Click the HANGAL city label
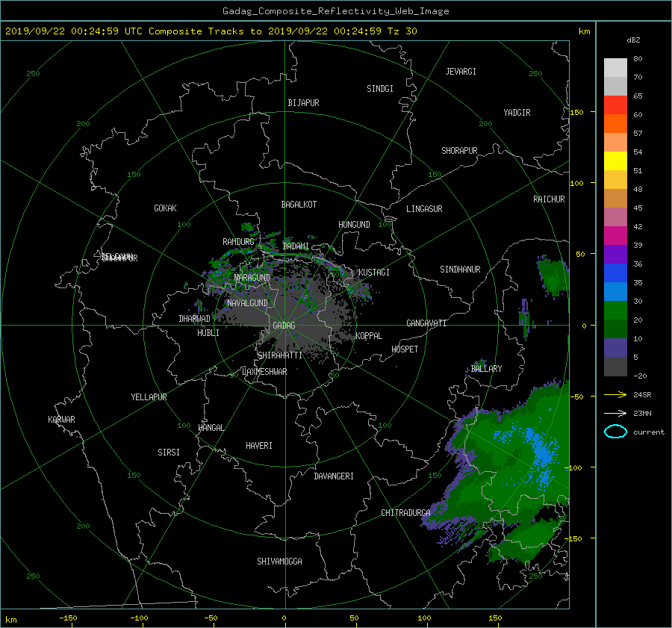 [x=211, y=428]
